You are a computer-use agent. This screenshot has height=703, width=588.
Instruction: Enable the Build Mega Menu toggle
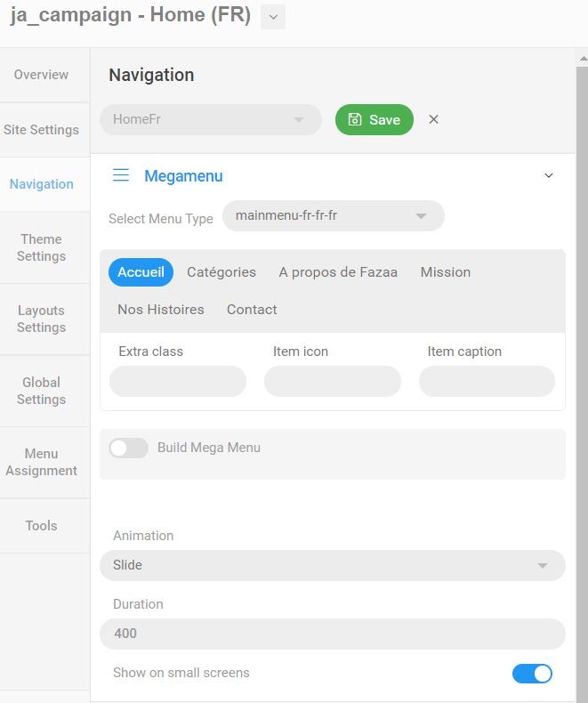[128, 448]
